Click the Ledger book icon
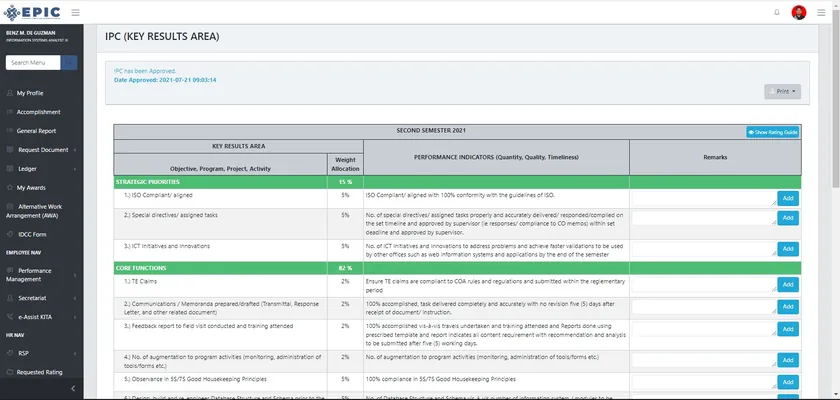Image resolution: width=840 pixels, height=400 pixels. point(10,169)
